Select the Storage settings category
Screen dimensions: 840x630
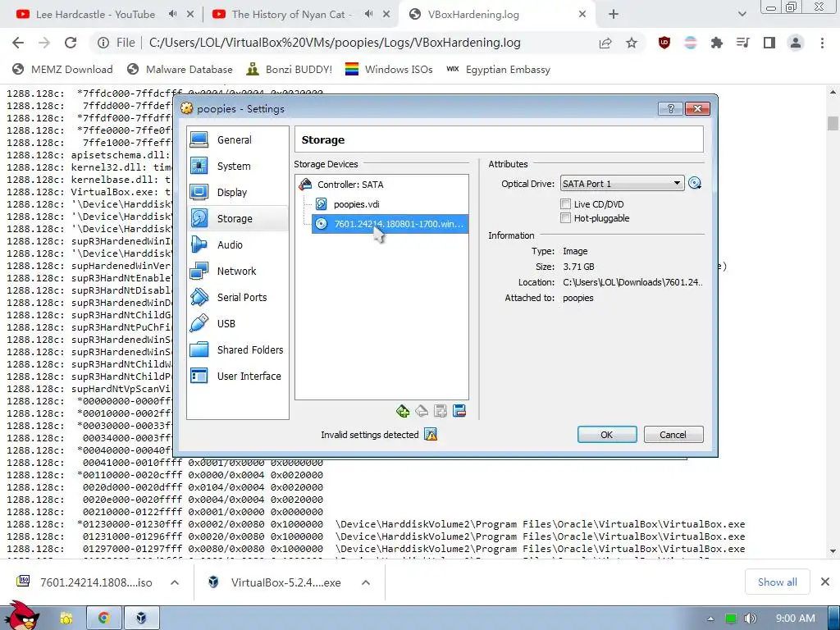pos(237,218)
